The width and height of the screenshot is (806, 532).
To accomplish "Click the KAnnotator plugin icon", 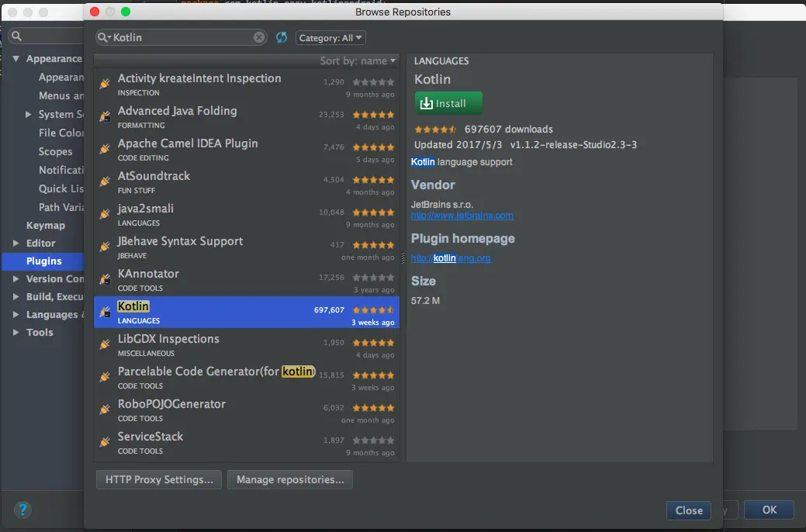I will pos(105,279).
